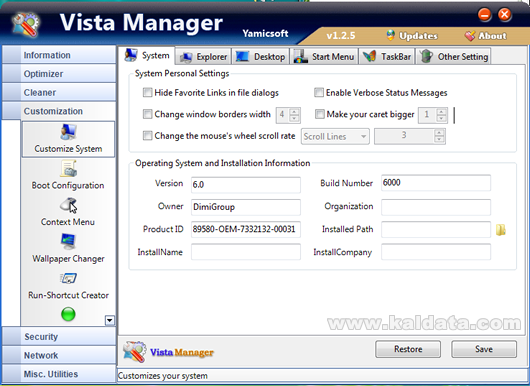This screenshot has height=386, width=530.
Task: Decrease the window borders width value
Action: tap(295, 118)
